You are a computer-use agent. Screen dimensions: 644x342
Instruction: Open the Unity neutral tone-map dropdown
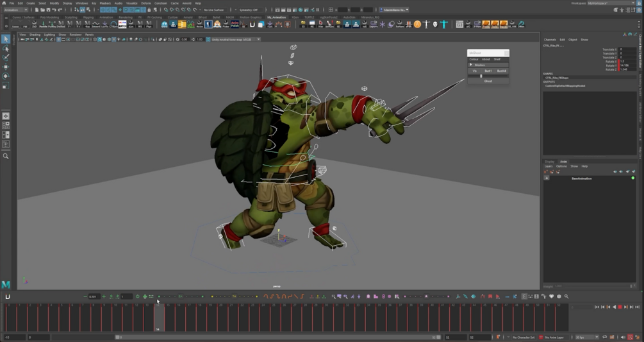(x=236, y=40)
